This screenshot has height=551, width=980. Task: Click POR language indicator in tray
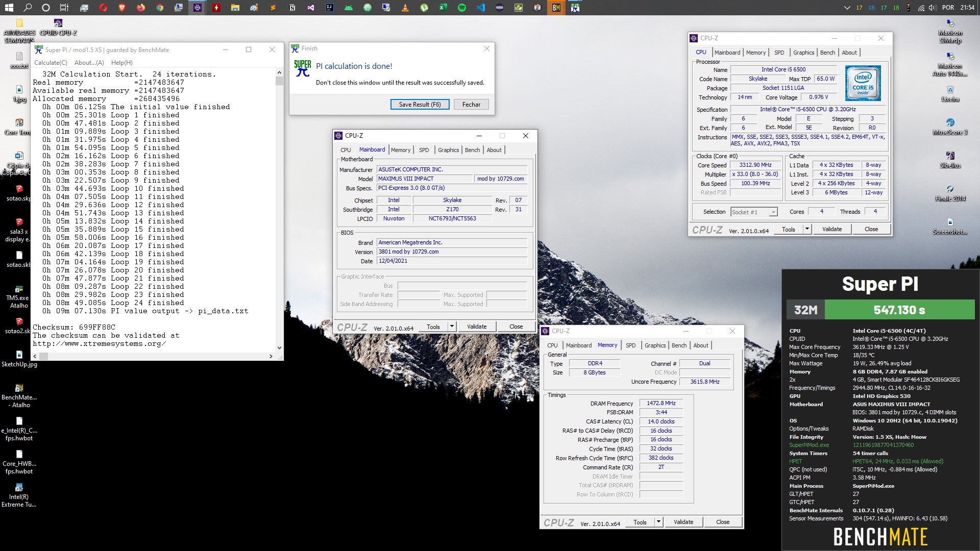(948, 8)
